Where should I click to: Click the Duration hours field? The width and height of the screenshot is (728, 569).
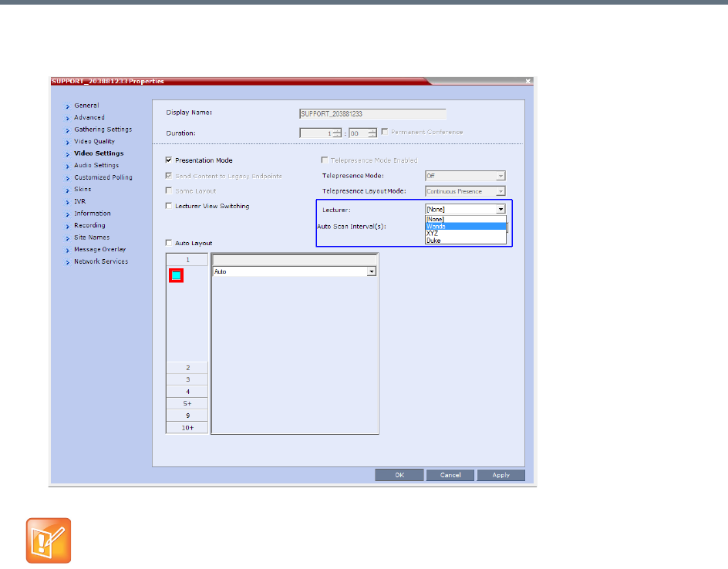(x=317, y=133)
